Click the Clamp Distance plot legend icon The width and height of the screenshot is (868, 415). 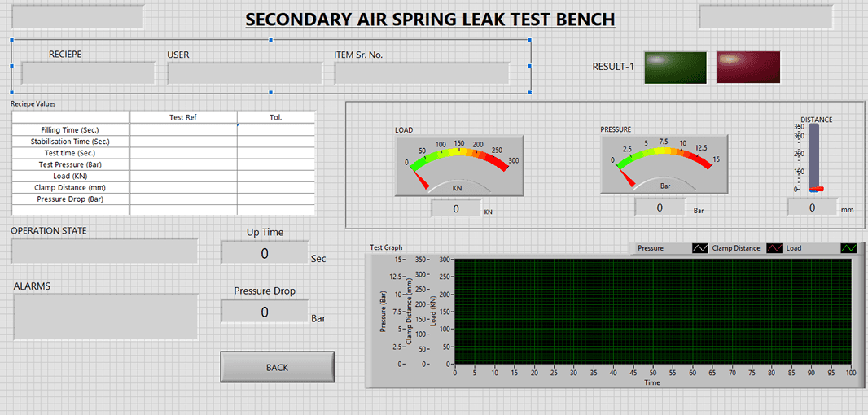tap(774, 248)
